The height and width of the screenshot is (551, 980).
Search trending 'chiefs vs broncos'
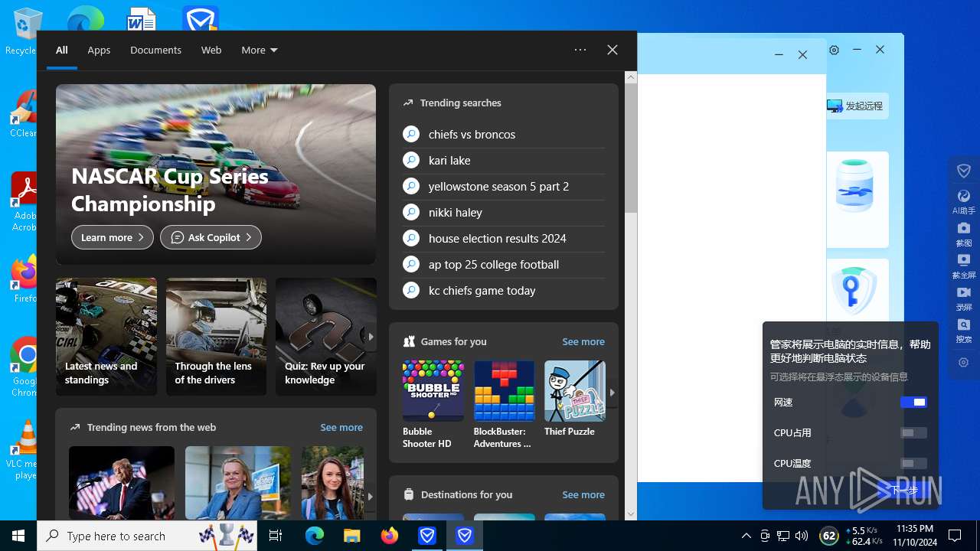point(504,134)
